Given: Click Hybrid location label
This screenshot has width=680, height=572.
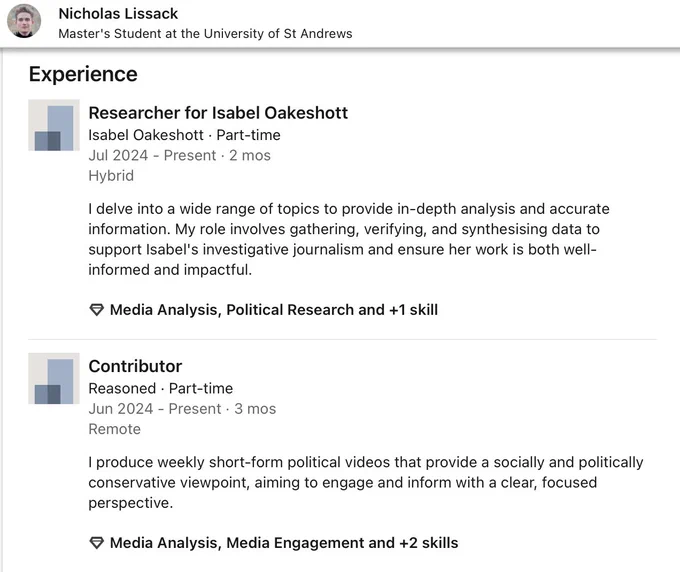Looking at the screenshot, I should [111, 176].
